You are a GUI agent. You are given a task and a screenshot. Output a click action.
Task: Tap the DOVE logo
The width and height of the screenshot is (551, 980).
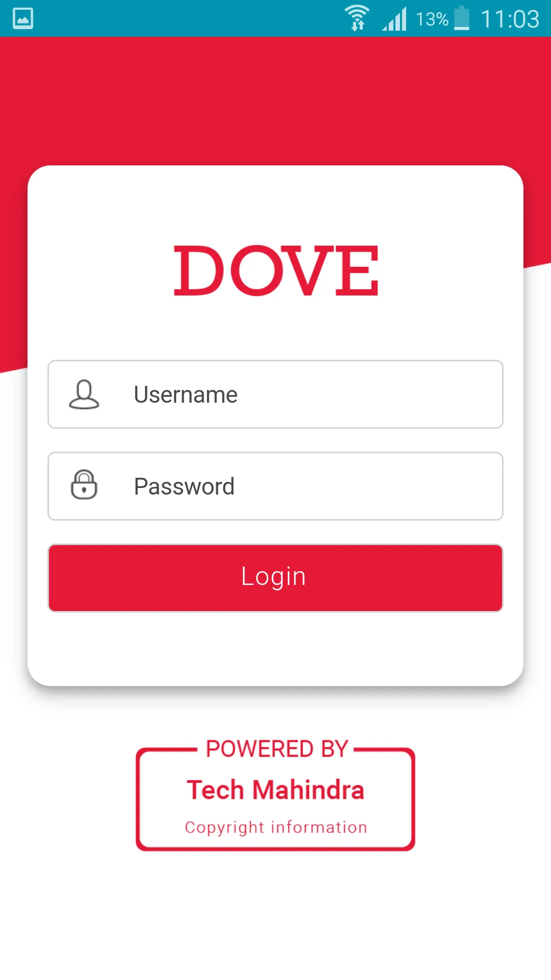coord(276,271)
